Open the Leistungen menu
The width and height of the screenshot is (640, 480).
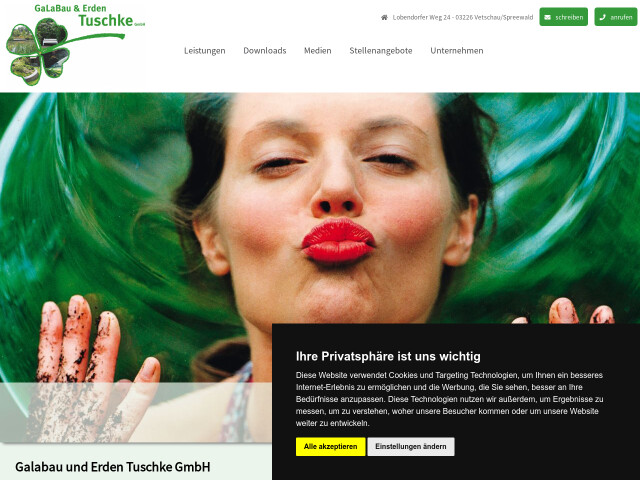point(204,51)
